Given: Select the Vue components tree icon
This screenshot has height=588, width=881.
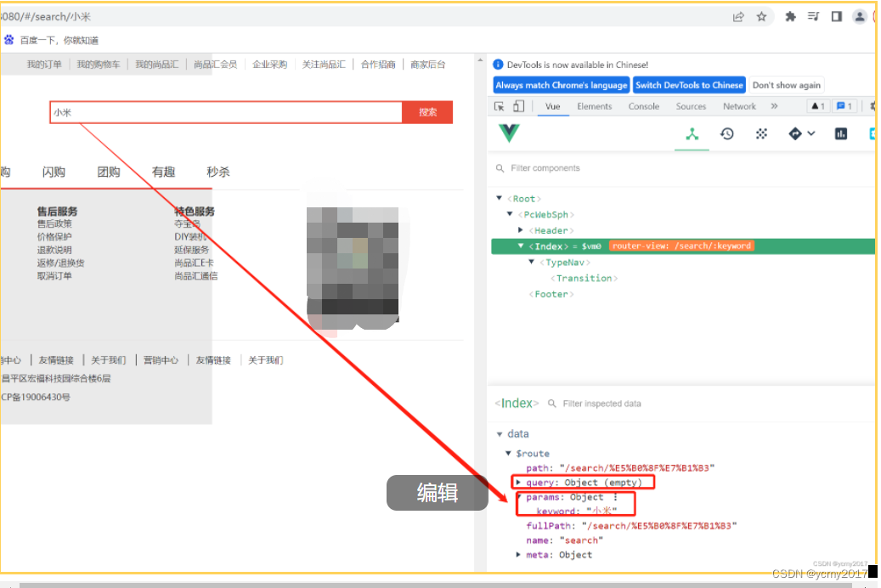Looking at the screenshot, I should pyautogui.click(x=692, y=133).
